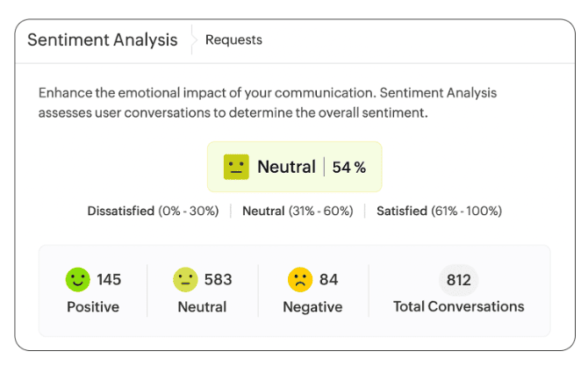Click the 54 % percentage value
588x366 pixels.
[x=348, y=167]
